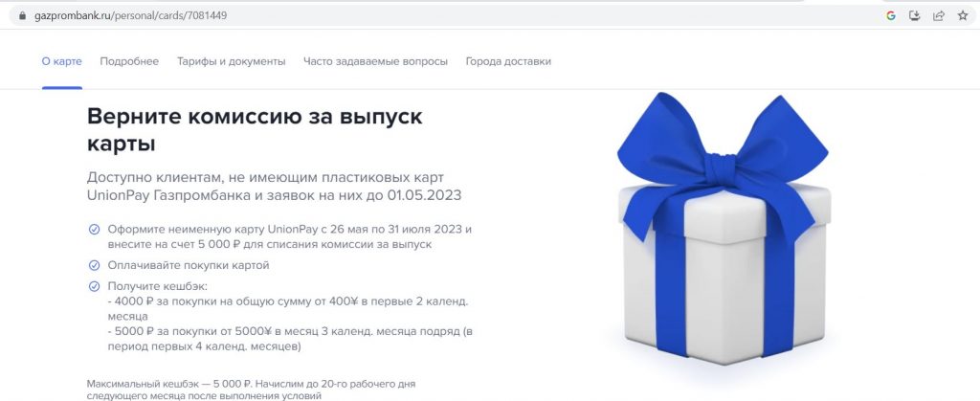The image size is (980, 401).
Task: Click the "Доступно клиентам" eligibility subtitle text
Action: [274, 186]
